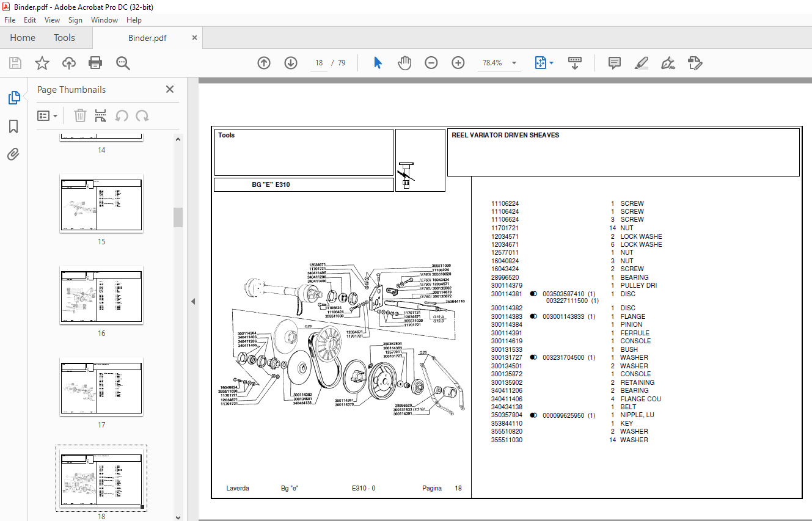Select page 16 thumbnail
This screenshot has width=812, height=521.
click(101, 295)
